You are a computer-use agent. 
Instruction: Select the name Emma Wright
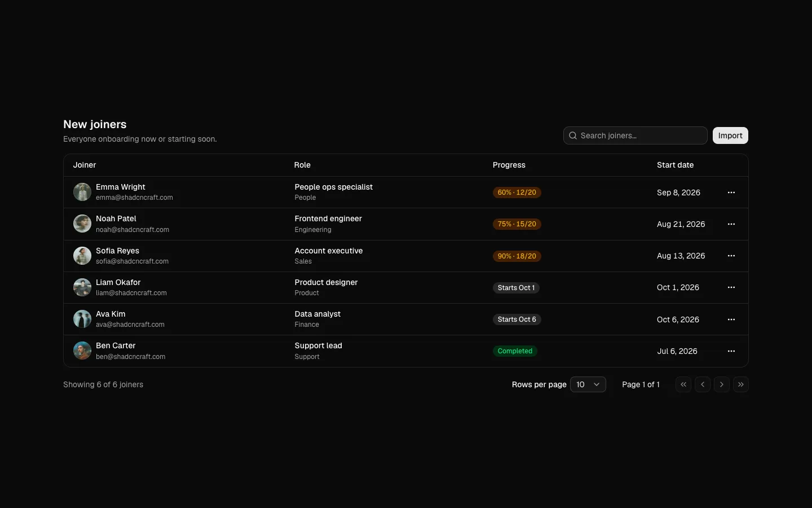point(121,187)
